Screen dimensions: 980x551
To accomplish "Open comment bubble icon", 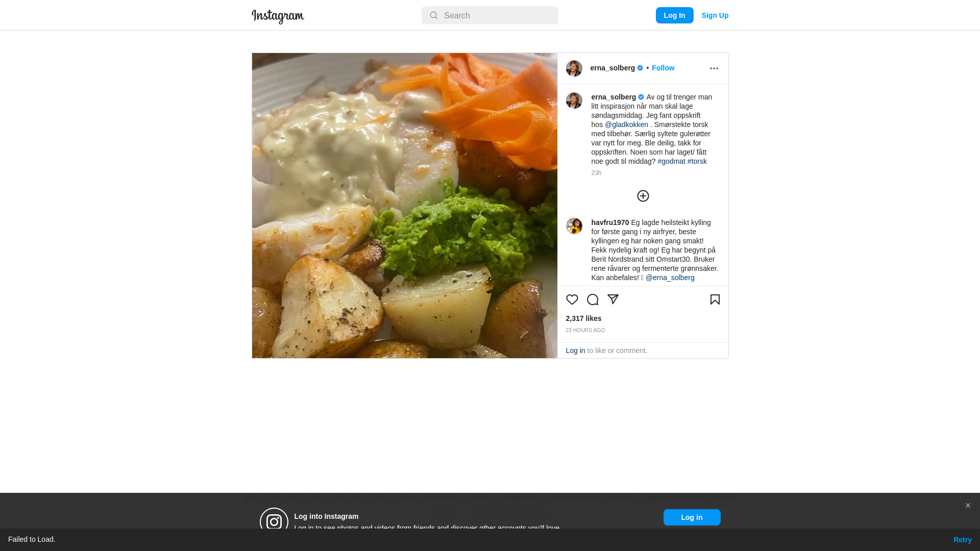I will (x=592, y=299).
